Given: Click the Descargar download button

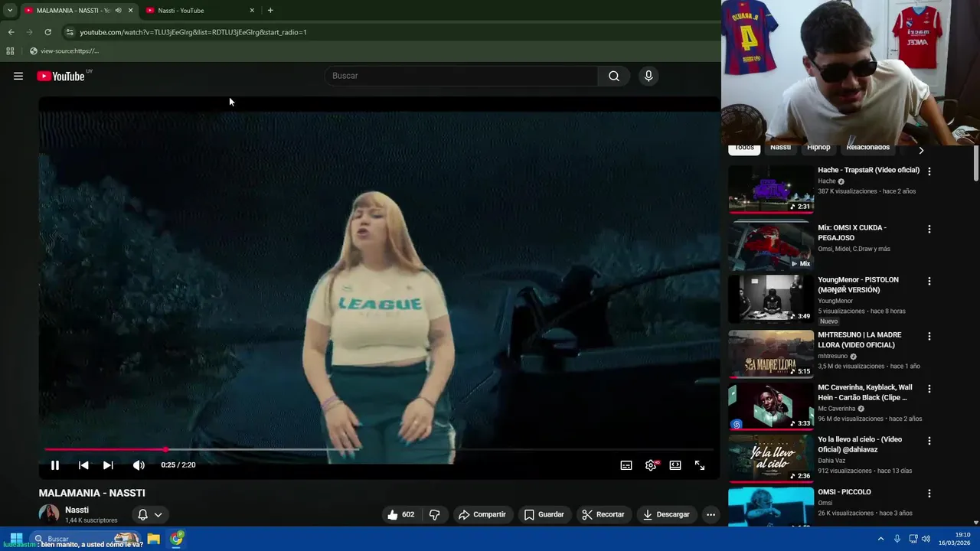Looking at the screenshot, I should [666, 514].
